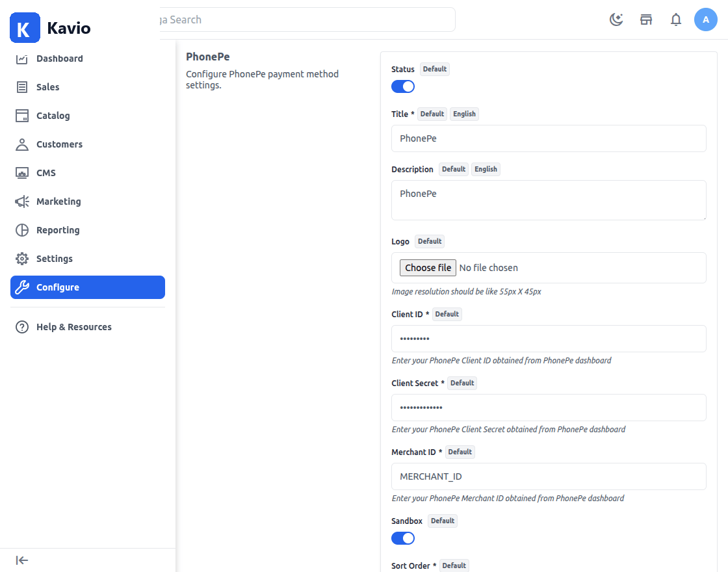Click the Default badge beside Status
The image size is (728, 572).
435,69
